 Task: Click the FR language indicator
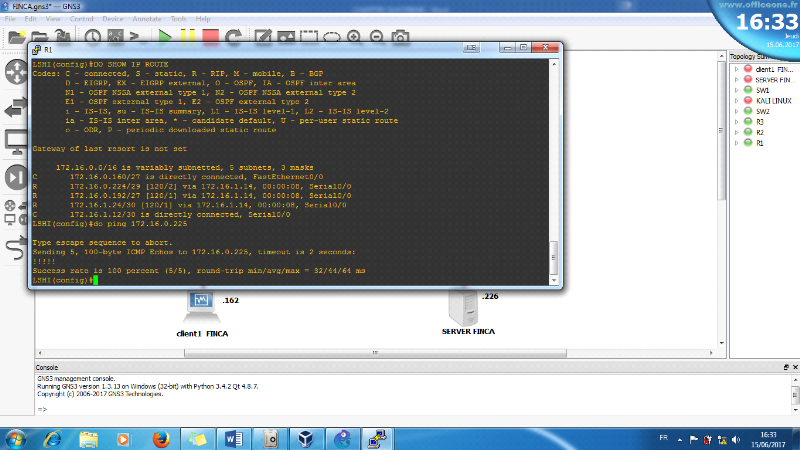coord(663,438)
